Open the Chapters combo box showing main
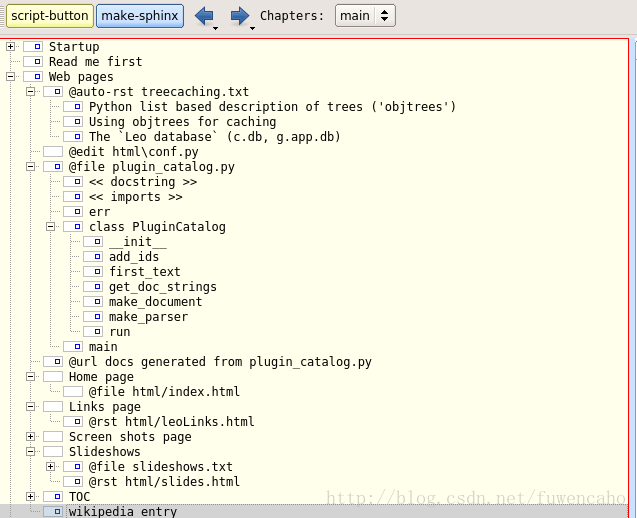 365,16
